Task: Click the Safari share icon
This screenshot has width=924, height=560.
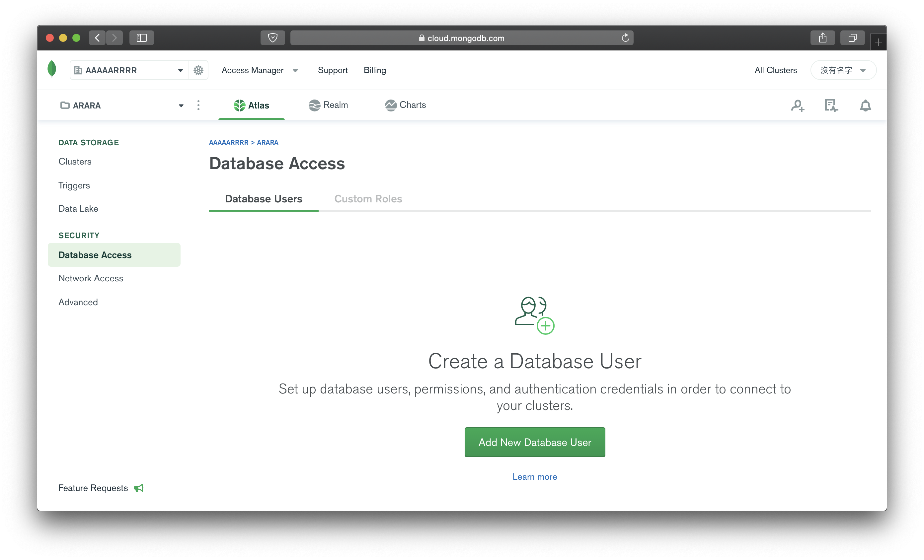Action: click(822, 38)
